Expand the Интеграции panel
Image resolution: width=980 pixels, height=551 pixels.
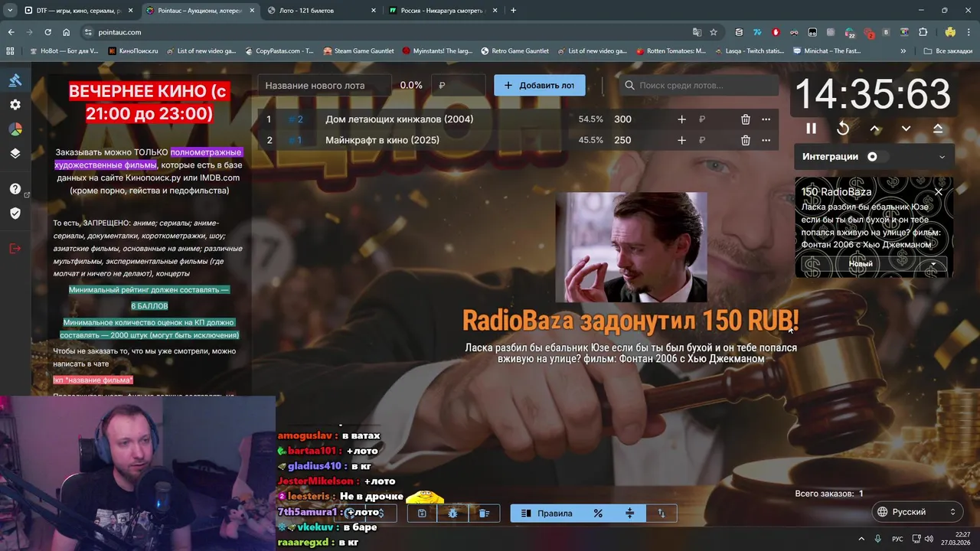[x=942, y=157]
